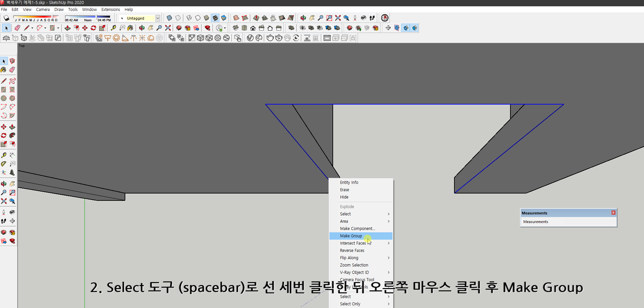Click Erase in the context menu
Image resolution: width=644 pixels, height=308 pixels.
coord(361,190)
